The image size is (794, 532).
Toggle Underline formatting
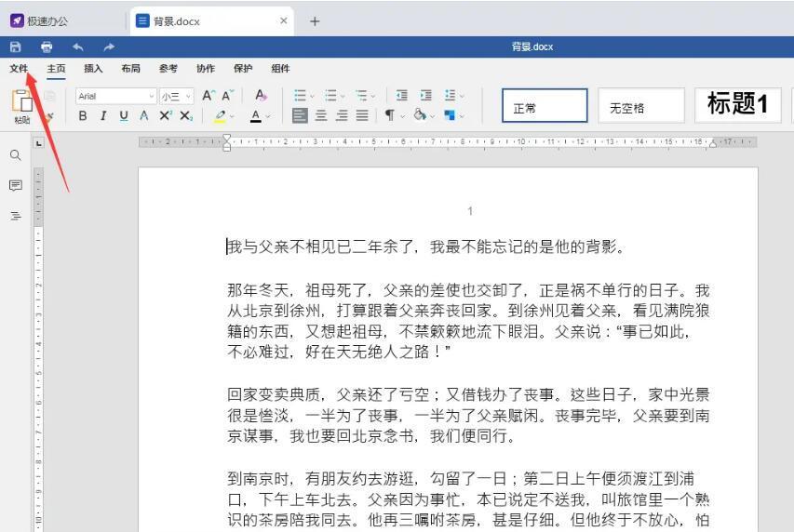tap(124, 116)
